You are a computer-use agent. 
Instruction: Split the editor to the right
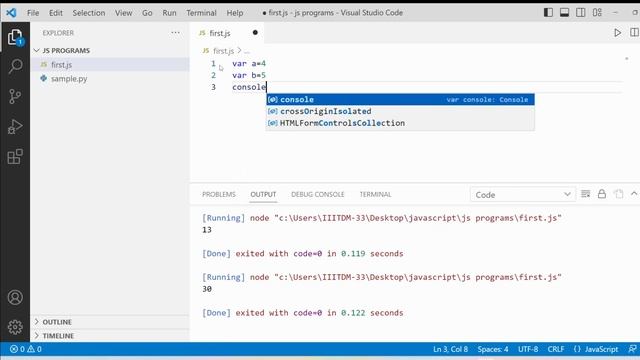pyautogui.click(x=634, y=33)
